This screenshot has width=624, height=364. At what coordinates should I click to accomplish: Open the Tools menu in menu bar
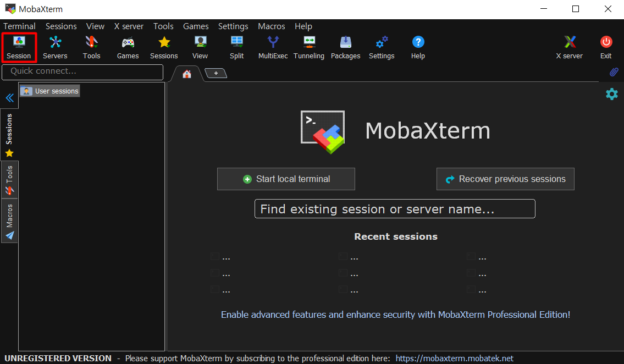pos(164,26)
